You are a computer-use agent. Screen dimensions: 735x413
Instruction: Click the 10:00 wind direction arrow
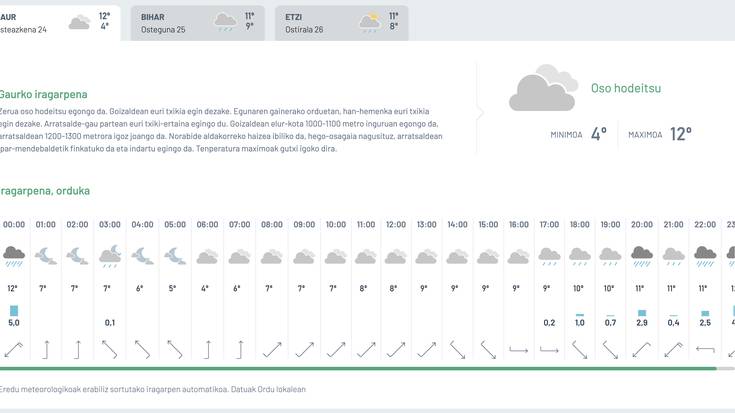tap(336, 350)
